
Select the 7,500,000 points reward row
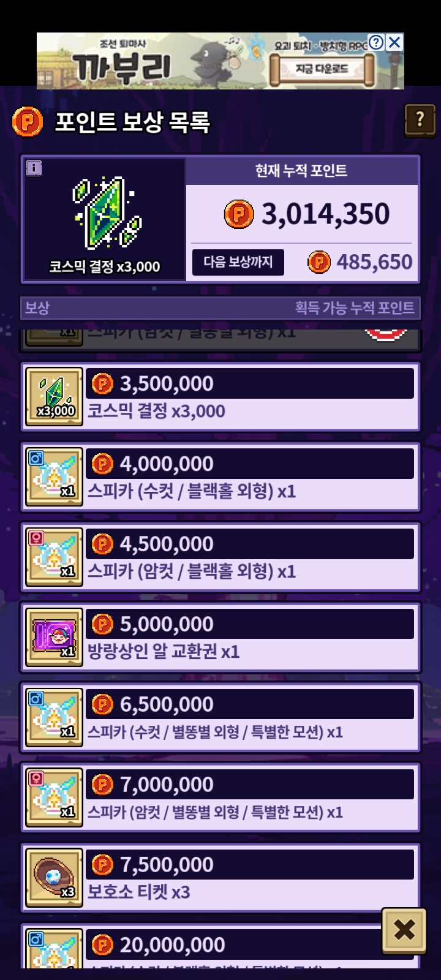tap(221, 878)
